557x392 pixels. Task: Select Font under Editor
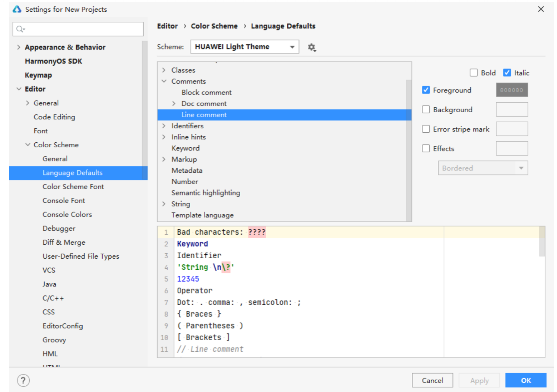pyautogui.click(x=41, y=131)
